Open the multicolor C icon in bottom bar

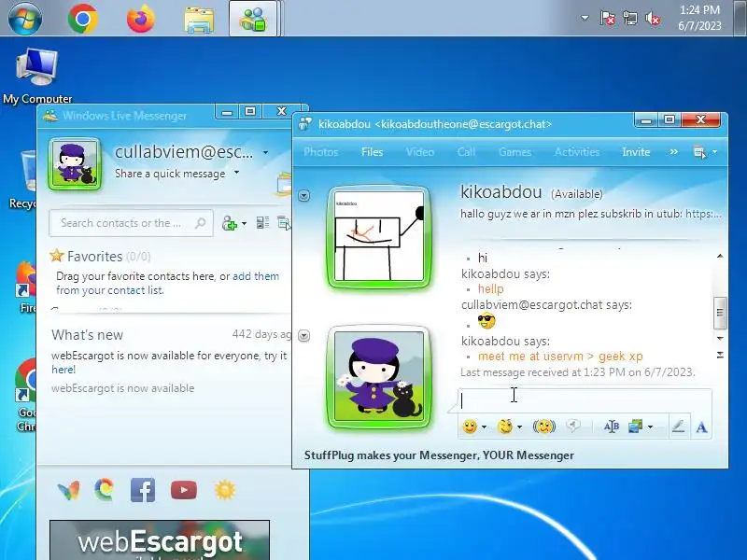[x=104, y=489]
